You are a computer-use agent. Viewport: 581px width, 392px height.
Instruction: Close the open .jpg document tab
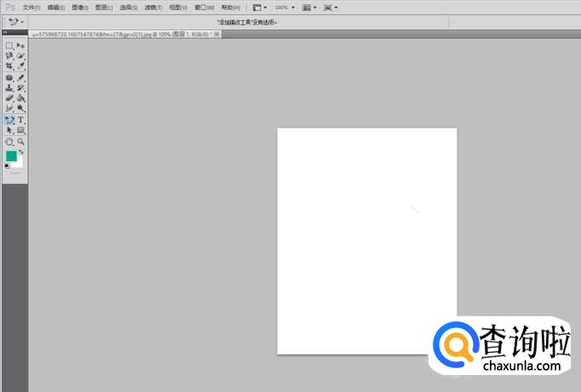(216, 34)
